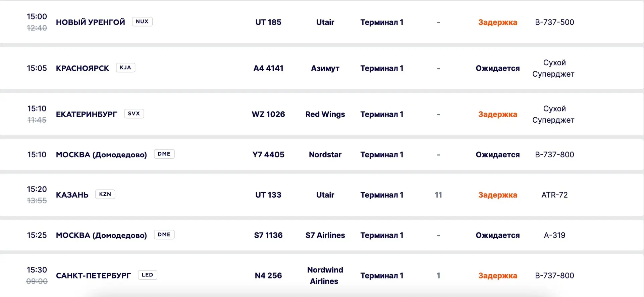The width and height of the screenshot is (644, 297).
Task: Click Ожидается status for Красноярск flight
Action: pos(498,68)
